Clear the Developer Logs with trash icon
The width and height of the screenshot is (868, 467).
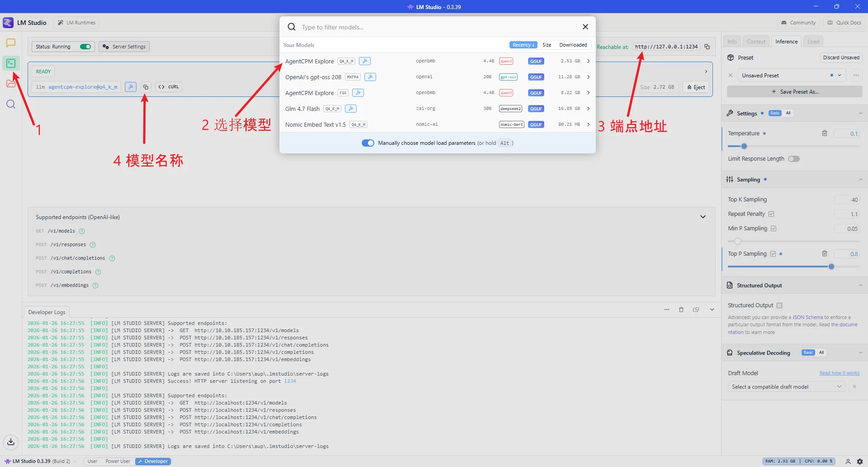(681, 310)
